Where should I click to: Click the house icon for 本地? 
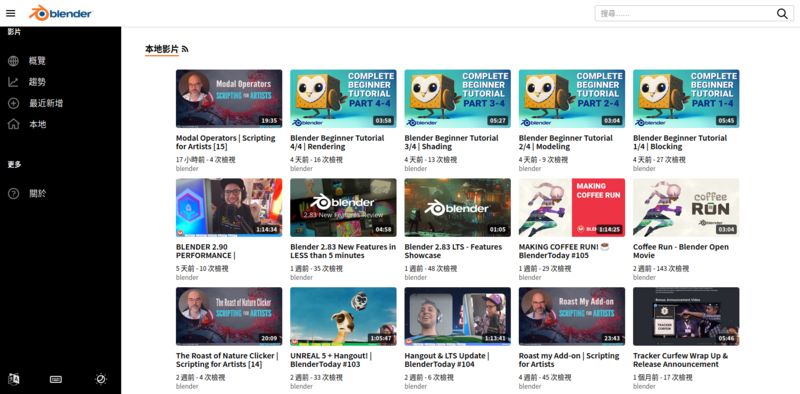pyautogui.click(x=14, y=124)
